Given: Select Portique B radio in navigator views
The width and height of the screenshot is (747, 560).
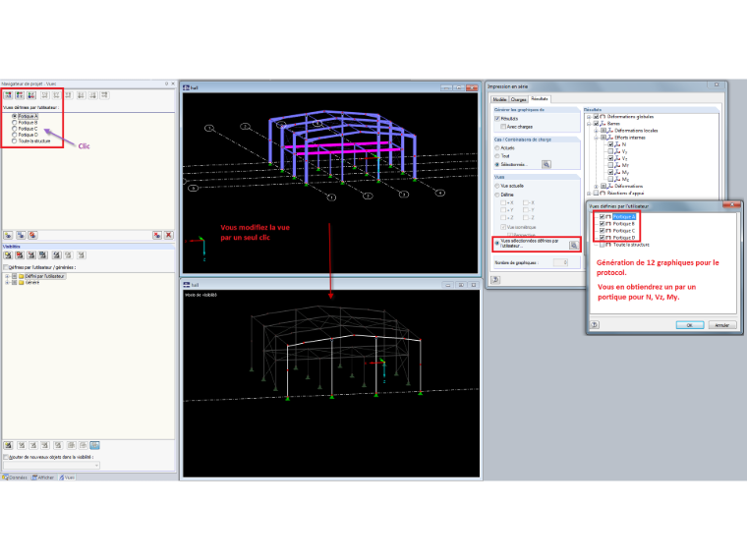Looking at the screenshot, I should point(15,123).
